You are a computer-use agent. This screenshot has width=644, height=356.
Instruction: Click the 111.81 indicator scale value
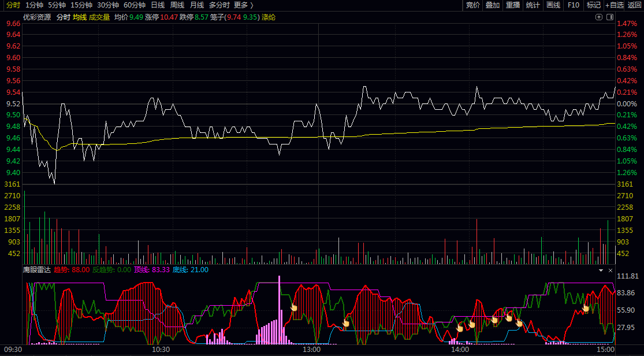tap(628, 276)
